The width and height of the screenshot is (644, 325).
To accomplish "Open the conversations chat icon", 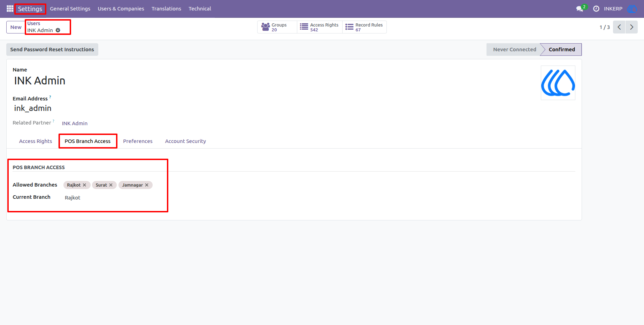I will click(x=580, y=9).
